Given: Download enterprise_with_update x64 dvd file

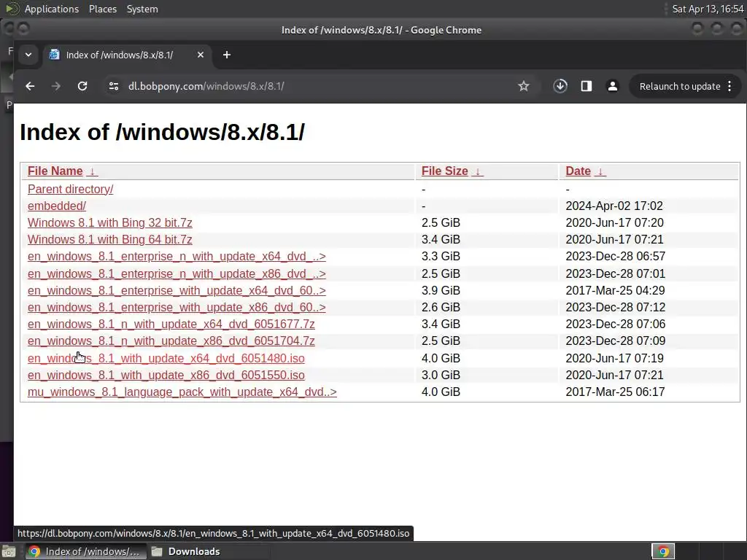Looking at the screenshot, I should pyautogui.click(x=177, y=290).
